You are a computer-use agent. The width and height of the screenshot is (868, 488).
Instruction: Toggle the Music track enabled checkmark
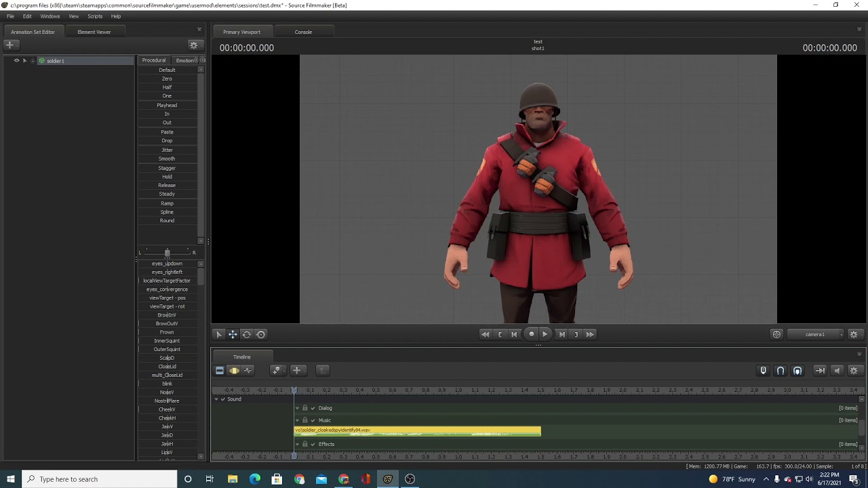click(313, 420)
